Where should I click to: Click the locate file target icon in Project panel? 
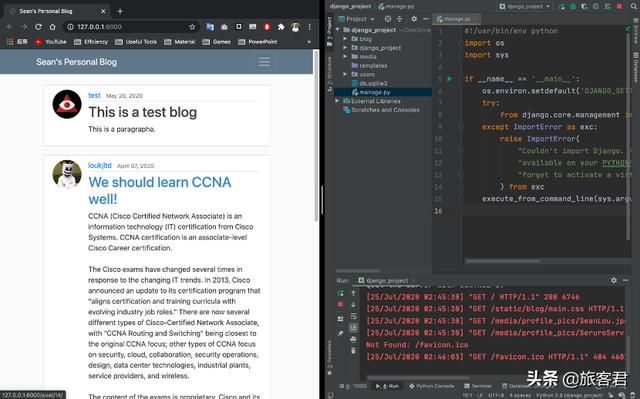tap(388, 19)
